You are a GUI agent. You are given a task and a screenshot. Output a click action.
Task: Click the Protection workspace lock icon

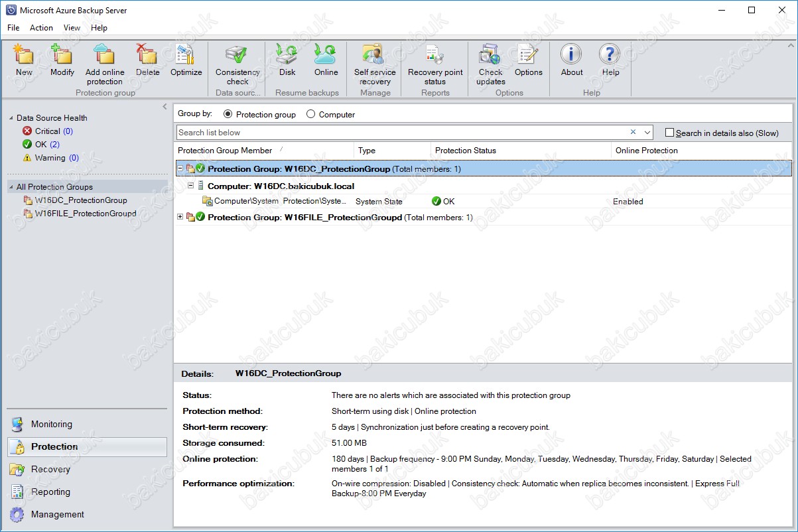[18, 447]
